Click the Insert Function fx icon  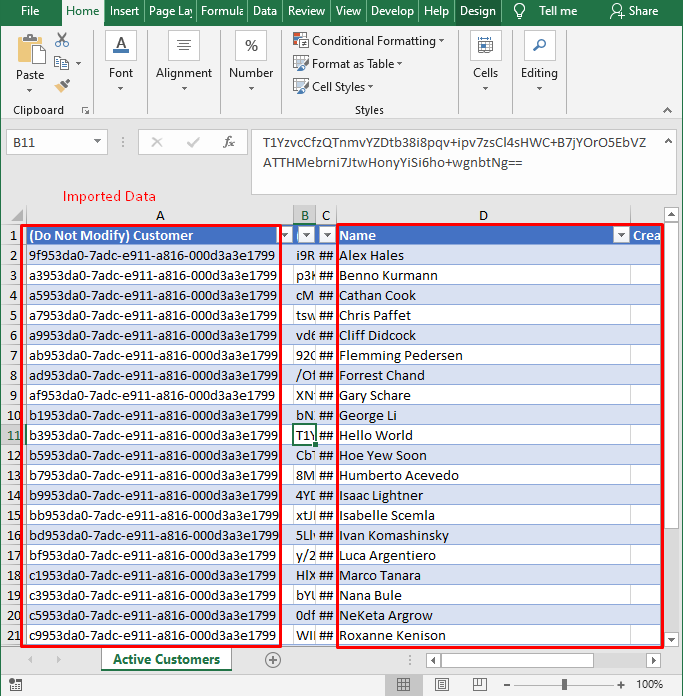click(229, 142)
